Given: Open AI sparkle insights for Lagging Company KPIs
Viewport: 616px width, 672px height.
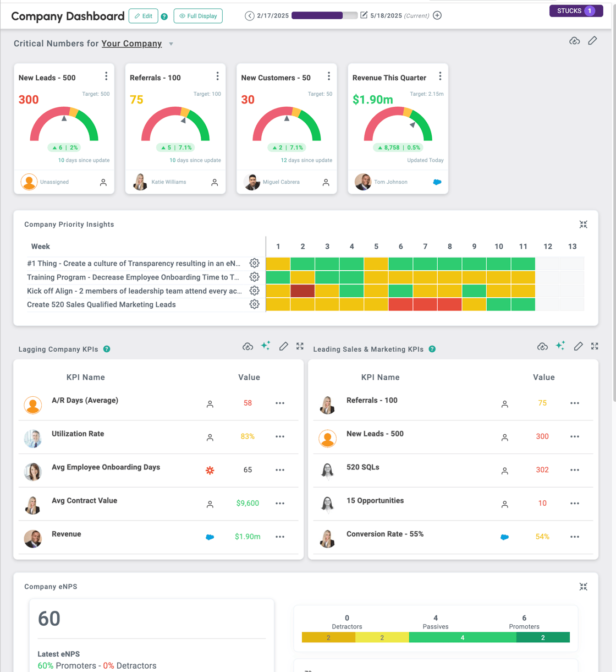Looking at the screenshot, I should click(x=266, y=346).
